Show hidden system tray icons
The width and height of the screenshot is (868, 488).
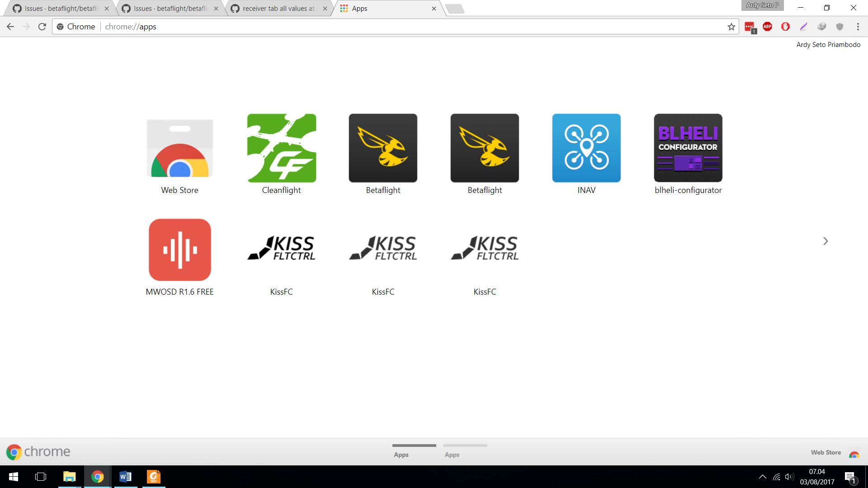pos(762,477)
